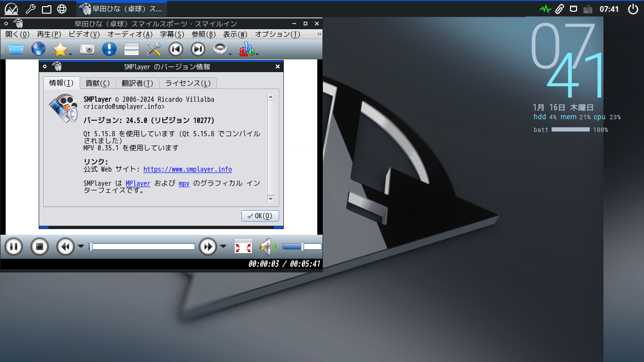Click the subtitle 'abc' toolbar icon
644x362 pixels.
pyautogui.click(x=247, y=49)
